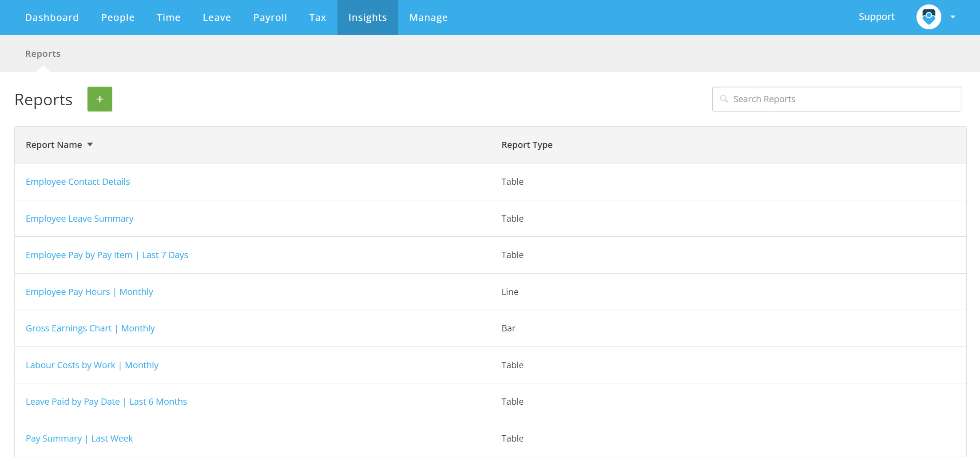
Task: Click 'Table' type in Employee Contact Details row
Action: point(512,182)
